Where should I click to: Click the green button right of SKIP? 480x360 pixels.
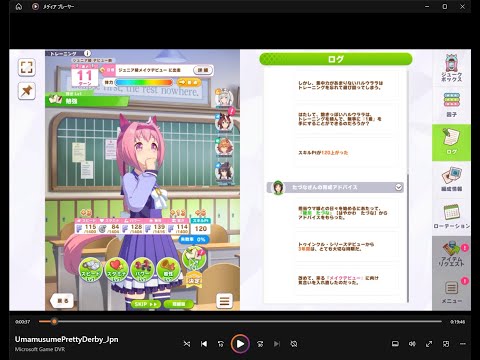179,304
